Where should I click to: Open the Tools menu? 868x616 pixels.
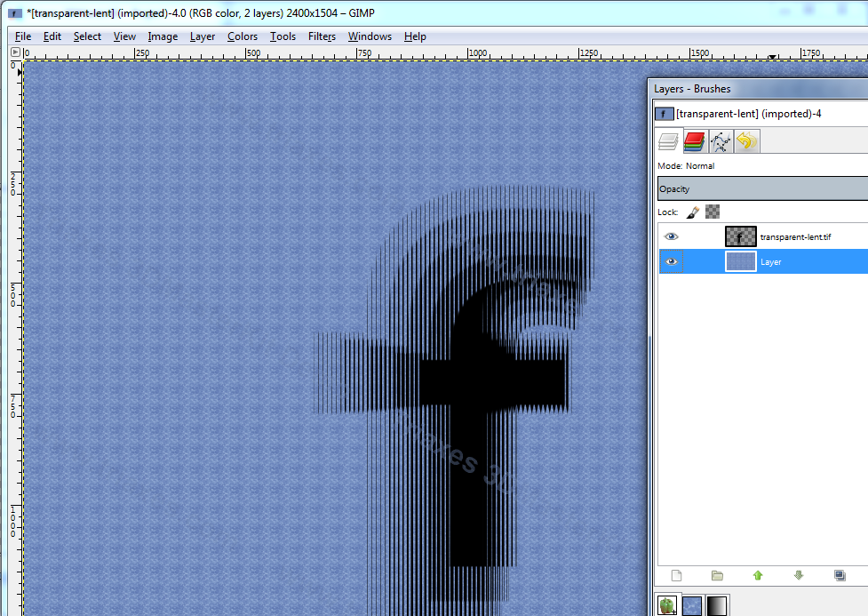[283, 36]
